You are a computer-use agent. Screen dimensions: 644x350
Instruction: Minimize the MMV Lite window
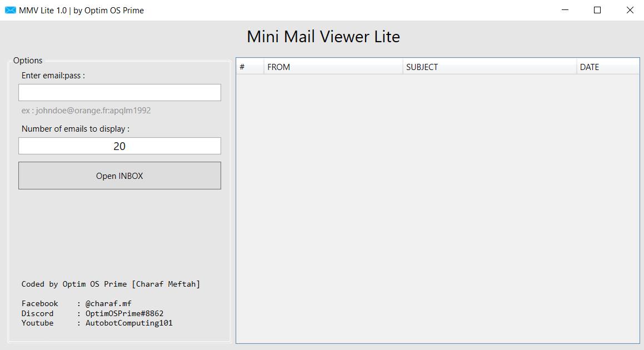coord(565,10)
